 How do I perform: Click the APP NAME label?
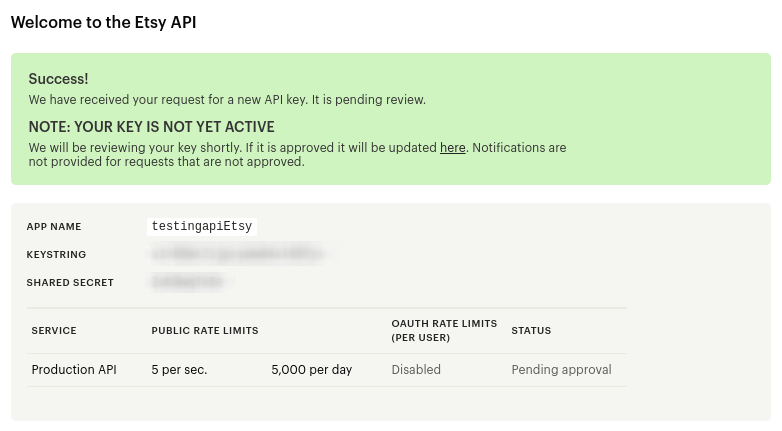pyautogui.click(x=54, y=226)
